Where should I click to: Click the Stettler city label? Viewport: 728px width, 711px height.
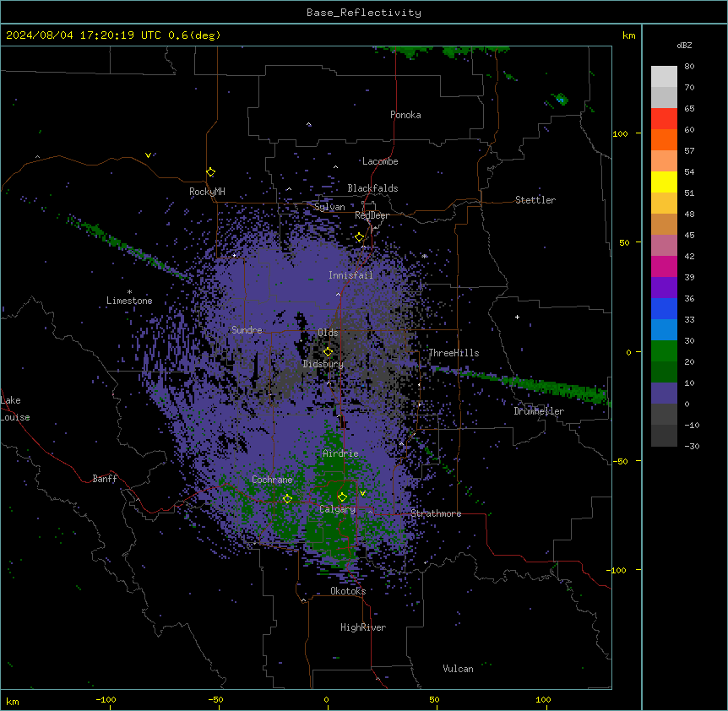click(x=535, y=200)
